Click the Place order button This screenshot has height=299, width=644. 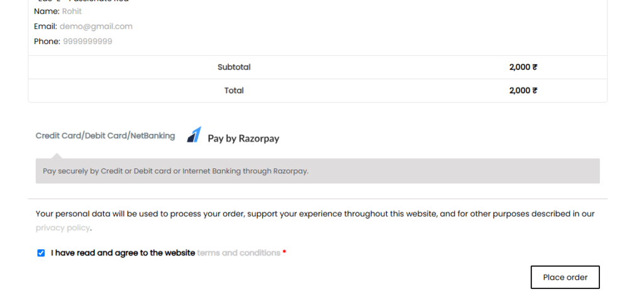tap(565, 277)
